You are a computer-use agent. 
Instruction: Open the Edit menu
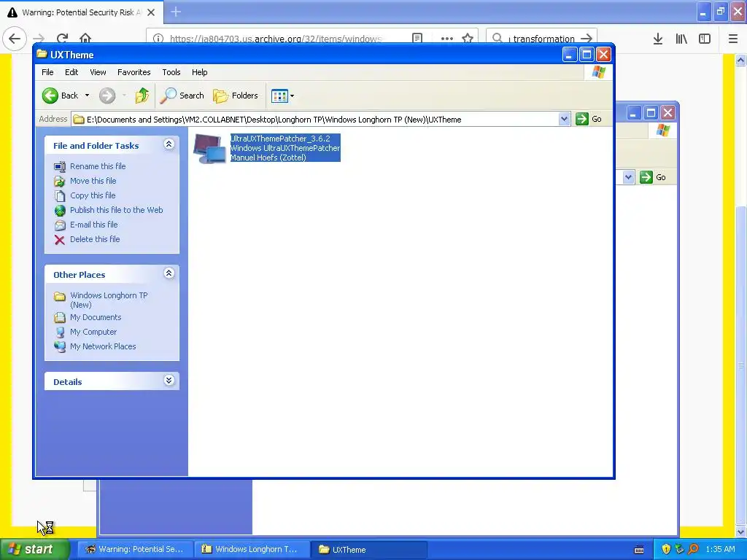point(71,72)
